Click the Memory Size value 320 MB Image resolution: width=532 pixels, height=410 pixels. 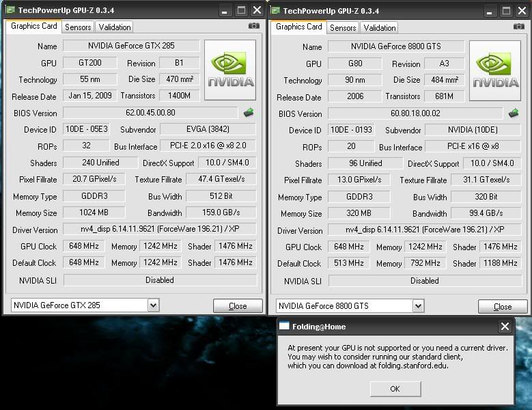[359, 213]
